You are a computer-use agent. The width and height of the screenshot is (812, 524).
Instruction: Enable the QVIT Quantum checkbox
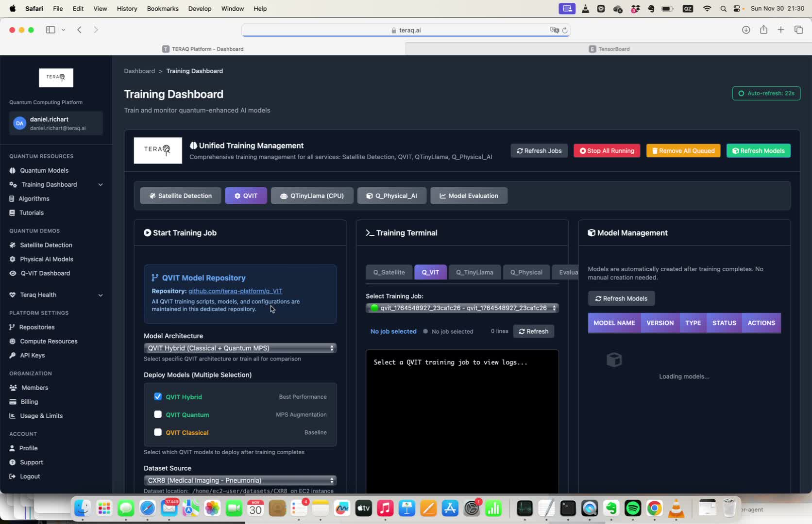click(x=158, y=414)
